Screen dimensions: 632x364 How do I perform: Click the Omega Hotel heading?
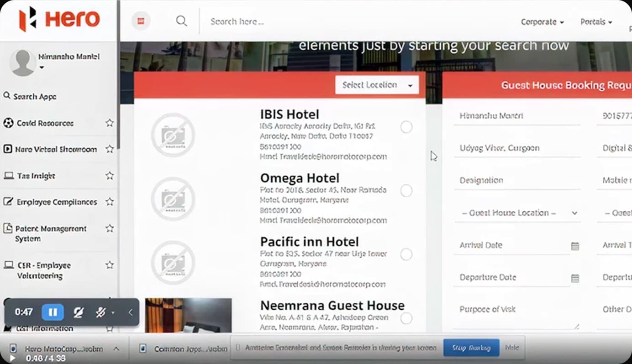pyautogui.click(x=300, y=178)
